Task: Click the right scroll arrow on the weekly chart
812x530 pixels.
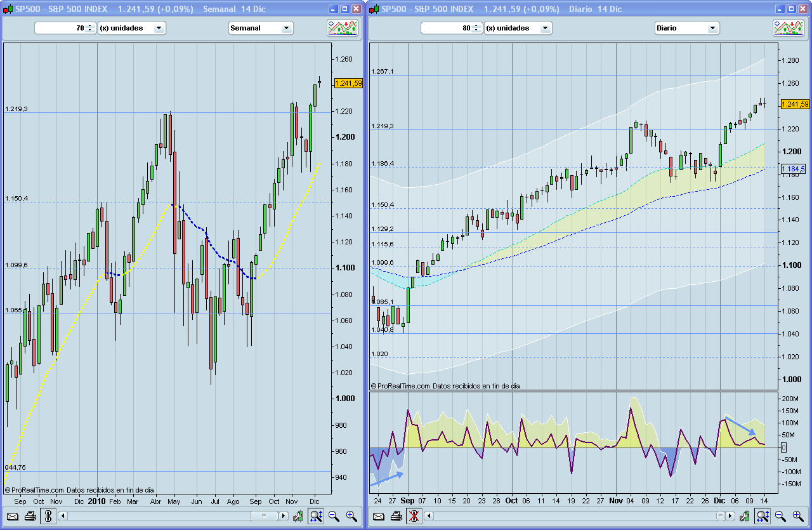Action: click(283, 516)
